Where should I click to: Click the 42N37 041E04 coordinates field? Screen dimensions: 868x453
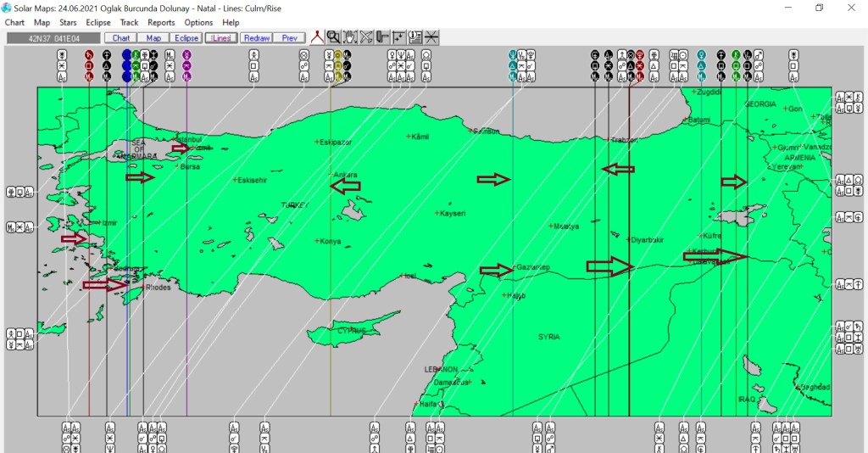coord(53,38)
